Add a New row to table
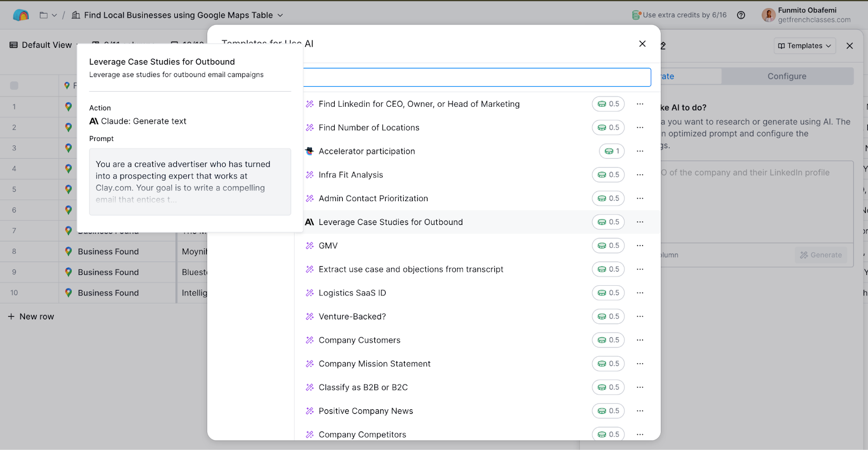 (31, 317)
